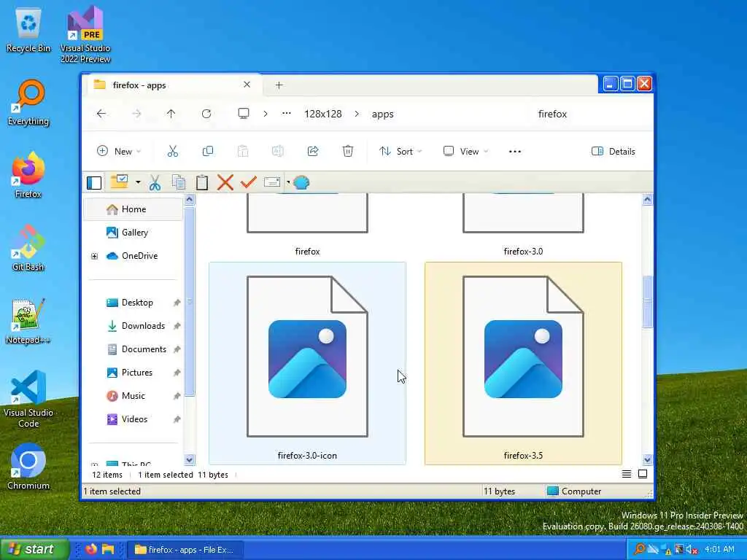The width and height of the screenshot is (747, 560).
Task: Delete using red X toolbar icon
Action: point(225,182)
